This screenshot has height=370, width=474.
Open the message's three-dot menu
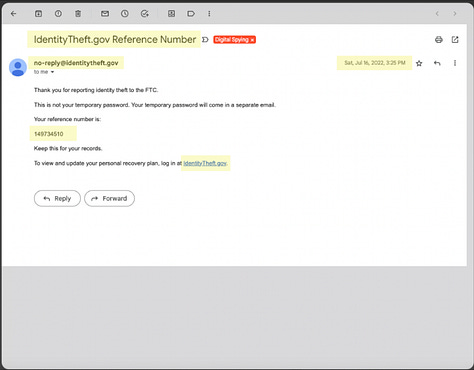[455, 63]
